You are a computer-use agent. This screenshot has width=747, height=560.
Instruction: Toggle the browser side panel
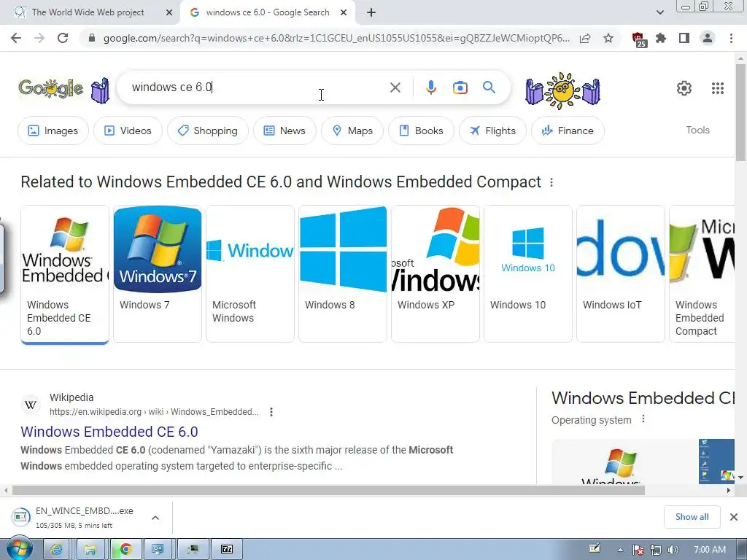[684, 38]
